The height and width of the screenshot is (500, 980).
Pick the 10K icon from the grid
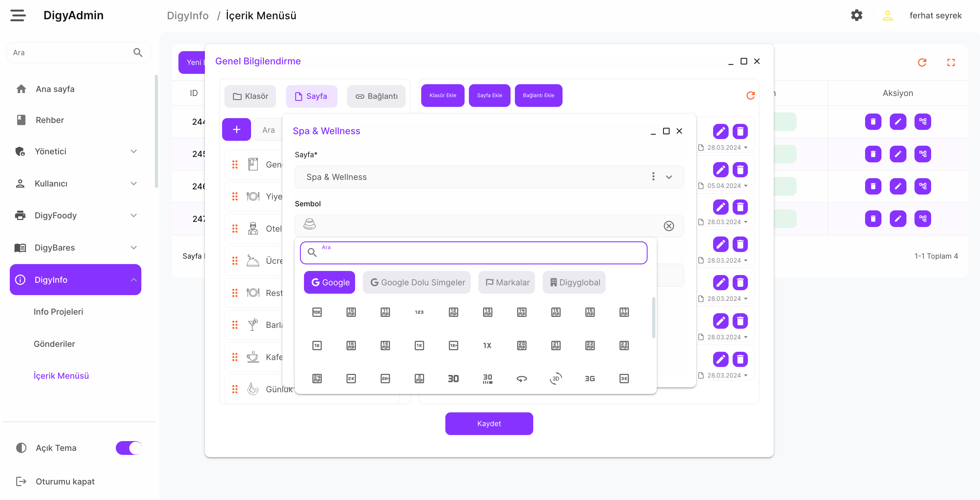click(x=317, y=312)
